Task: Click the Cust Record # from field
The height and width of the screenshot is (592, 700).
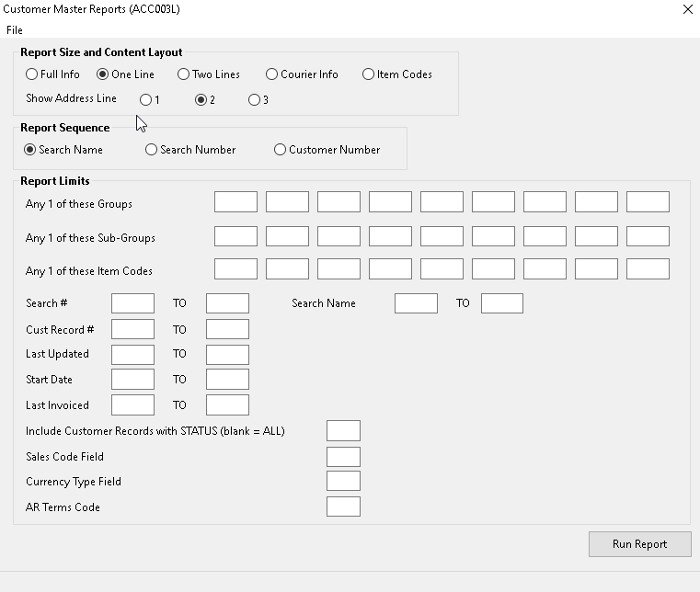Action: pos(133,329)
